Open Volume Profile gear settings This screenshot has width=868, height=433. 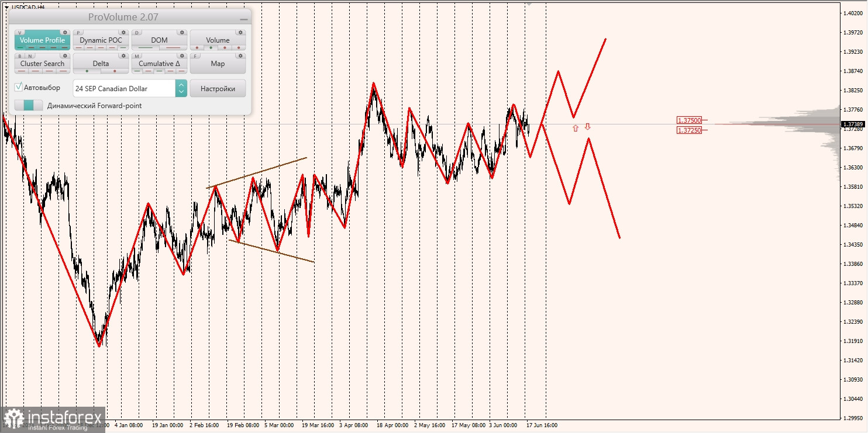tap(65, 32)
